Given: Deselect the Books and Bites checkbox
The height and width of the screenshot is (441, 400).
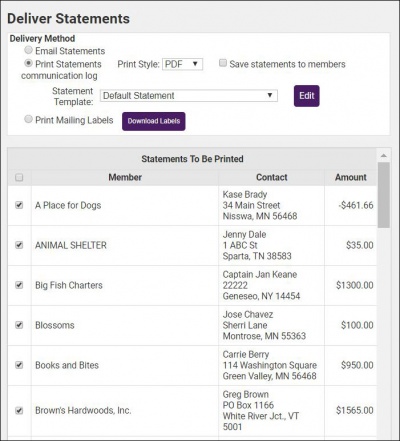Looking at the screenshot, I should point(19,365).
